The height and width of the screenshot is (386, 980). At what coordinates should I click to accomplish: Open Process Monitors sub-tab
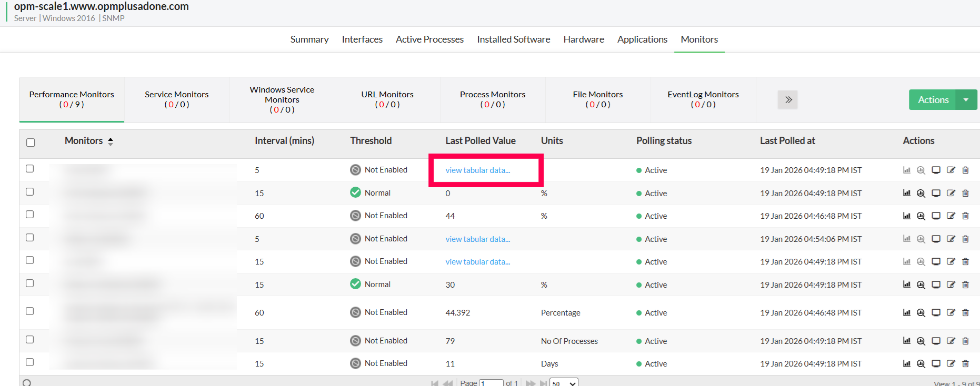coord(493,99)
